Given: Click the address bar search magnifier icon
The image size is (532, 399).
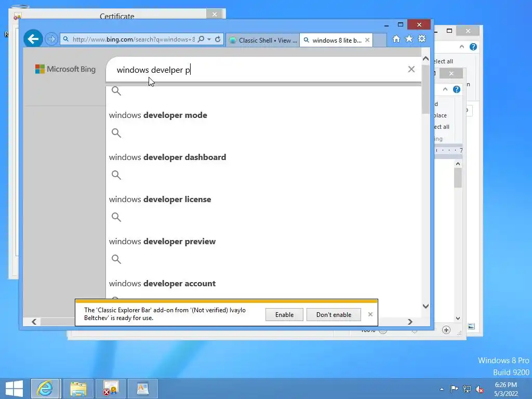Looking at the screenshot, I should (x=201, y=39).
